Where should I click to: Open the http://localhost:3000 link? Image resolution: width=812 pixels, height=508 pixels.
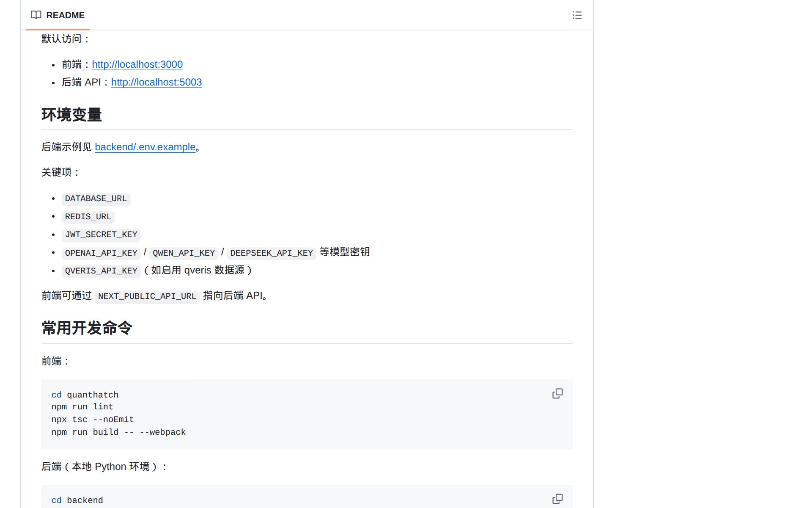pos(137,64)
